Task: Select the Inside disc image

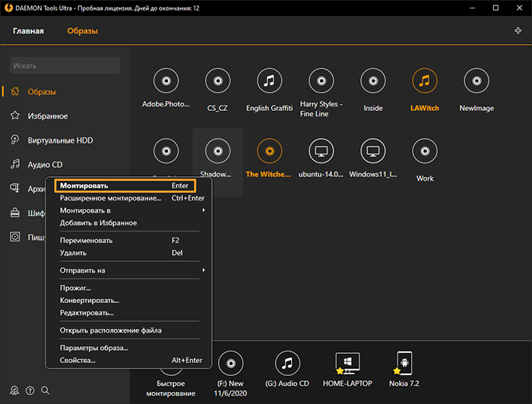Action: (373, 80)
